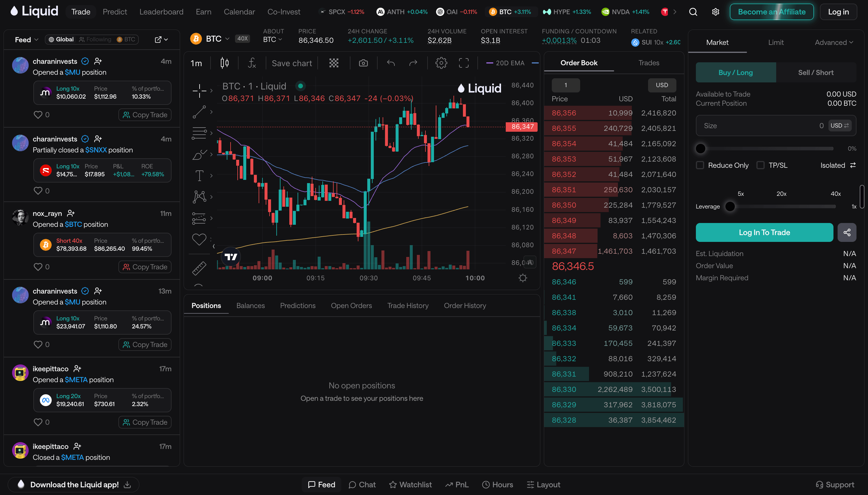Adjust the size percentage slider handle
This screenshot has height=495, width=868.
[701, 149]
